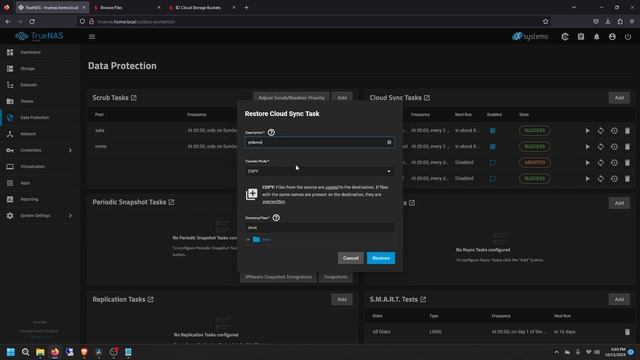The width and height of the screenshot is (640, 360).
Task: Click the Directory/Files path input
Action: tap(319, 227)
